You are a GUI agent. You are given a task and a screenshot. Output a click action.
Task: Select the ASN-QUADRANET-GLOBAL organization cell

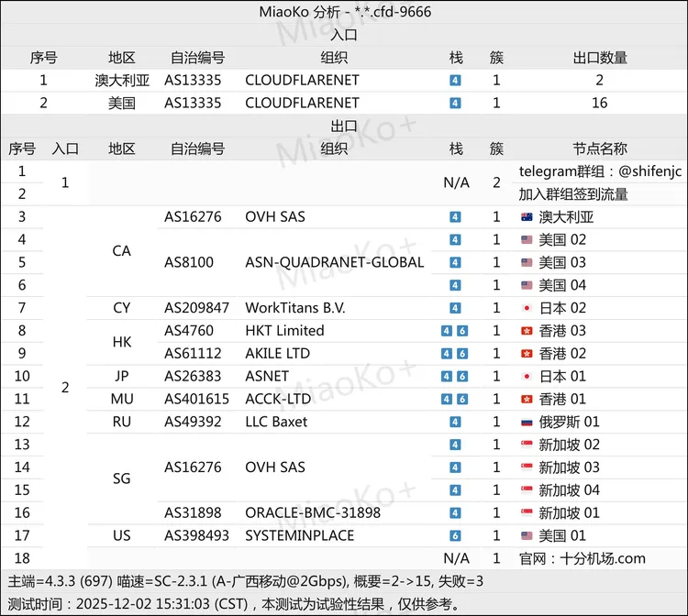334,262
